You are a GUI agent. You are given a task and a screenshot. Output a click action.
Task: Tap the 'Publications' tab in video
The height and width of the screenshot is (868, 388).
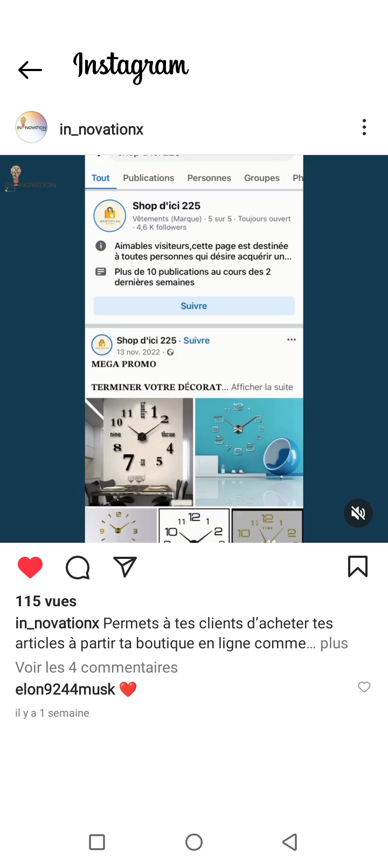(x=148, y=178)
